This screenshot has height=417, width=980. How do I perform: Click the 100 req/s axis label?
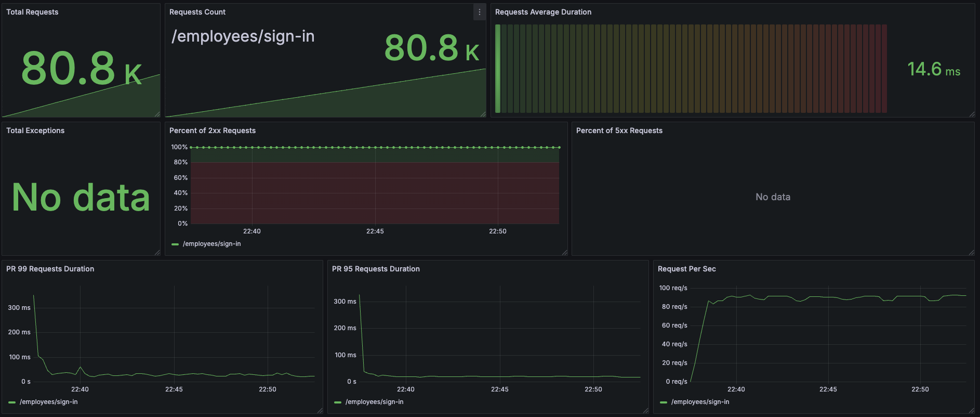(673, 288)
